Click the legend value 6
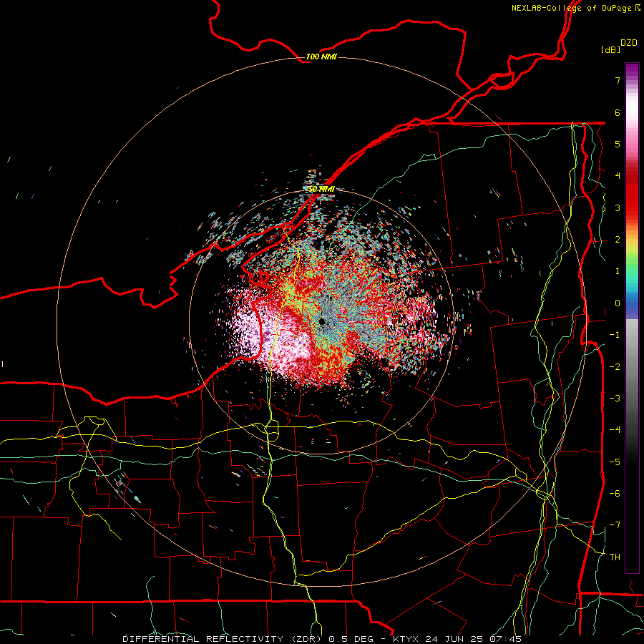Image resolution: width=644 pixels, height=644 pixels. [x=618, y=112]
